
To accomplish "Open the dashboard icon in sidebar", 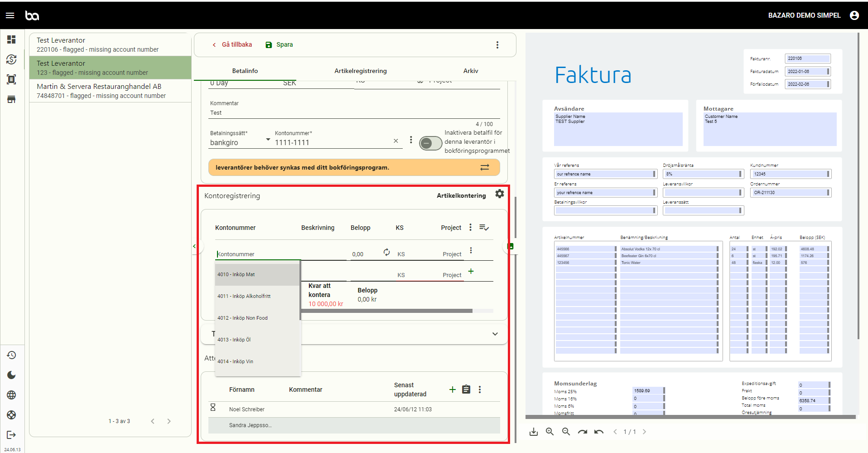I will click(11, 39).
